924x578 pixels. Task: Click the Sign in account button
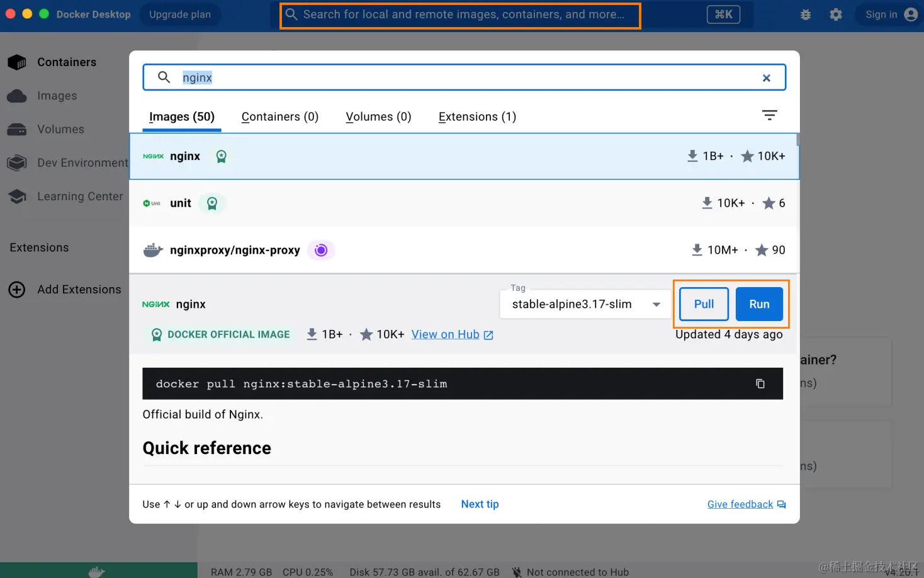(891, 14)
